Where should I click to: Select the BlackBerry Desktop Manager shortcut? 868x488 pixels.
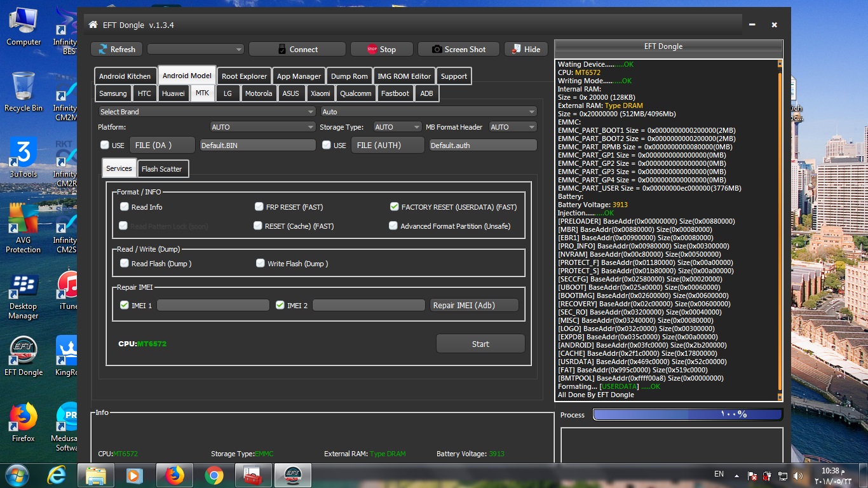coord(24,295)
